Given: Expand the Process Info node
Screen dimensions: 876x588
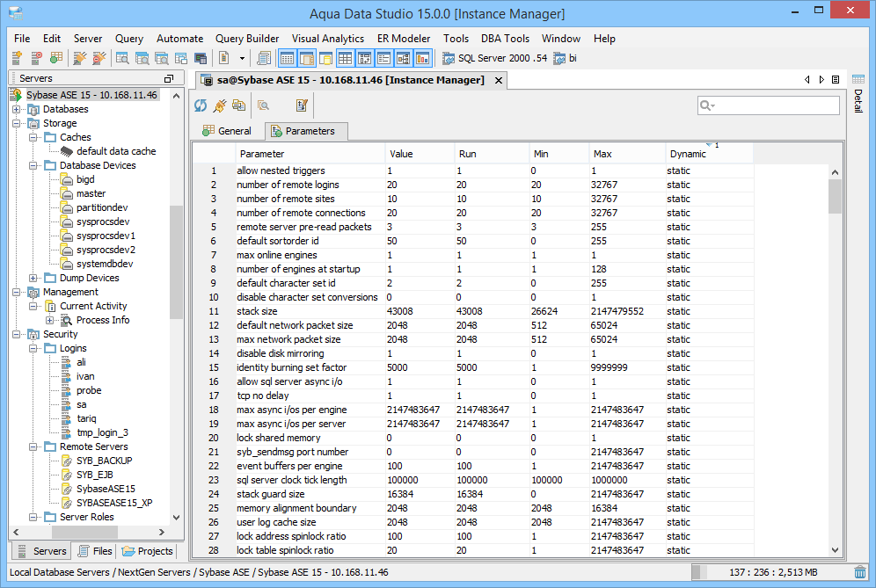Looking at the screenshot, I should (50, 321).
